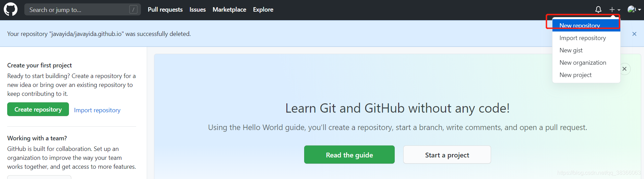Open the Import repository sidebar link
The height and width of the screenshot is (179, 644).
click(x=97, y=110)
